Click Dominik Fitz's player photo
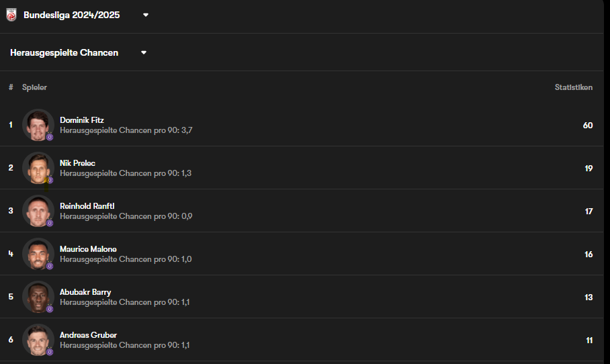The height and width of the screenshot is (364, 610). (38, 125)
